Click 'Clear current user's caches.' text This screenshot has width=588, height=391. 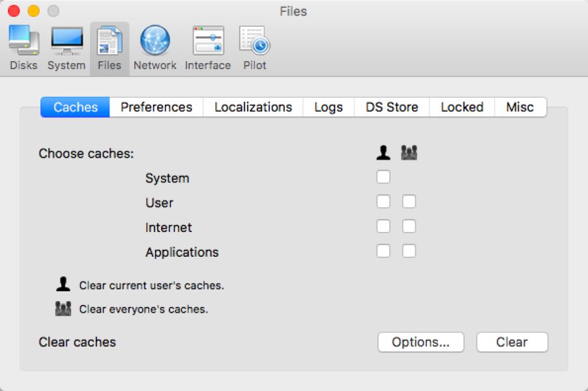tap(151, 285)
